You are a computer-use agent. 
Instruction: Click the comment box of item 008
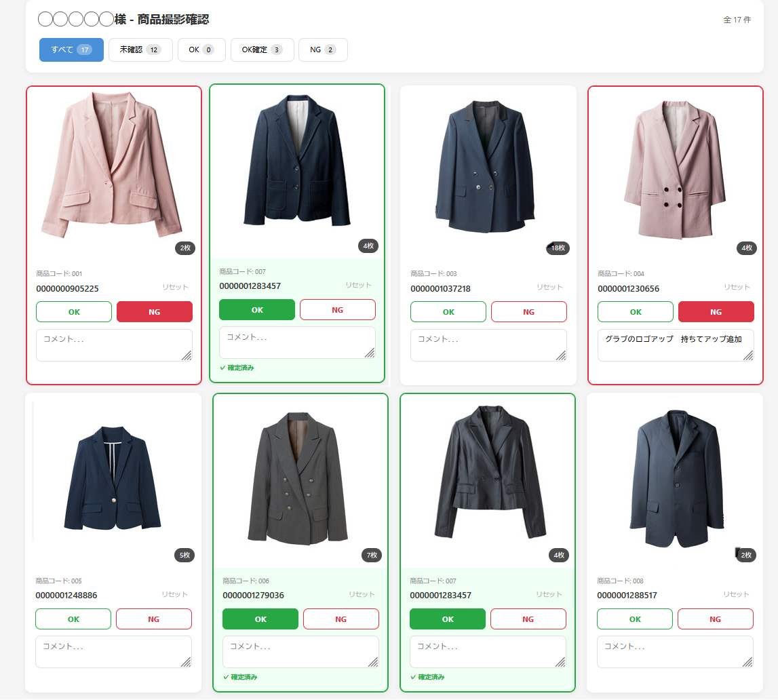point(676,652)
